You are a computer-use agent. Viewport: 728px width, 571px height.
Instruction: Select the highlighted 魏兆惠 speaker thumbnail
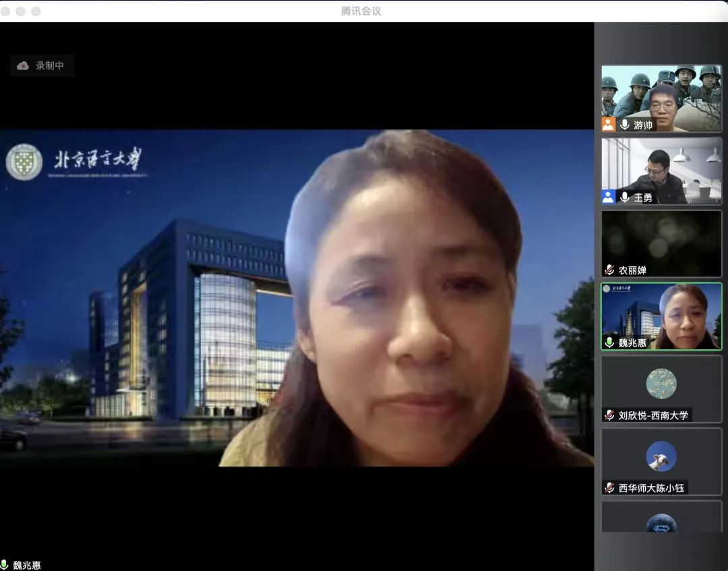[661, 313]
